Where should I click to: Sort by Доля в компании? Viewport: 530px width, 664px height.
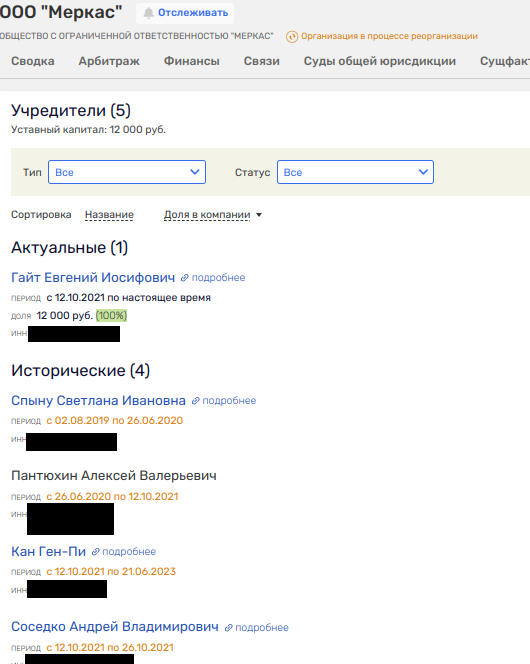(207, 215)
